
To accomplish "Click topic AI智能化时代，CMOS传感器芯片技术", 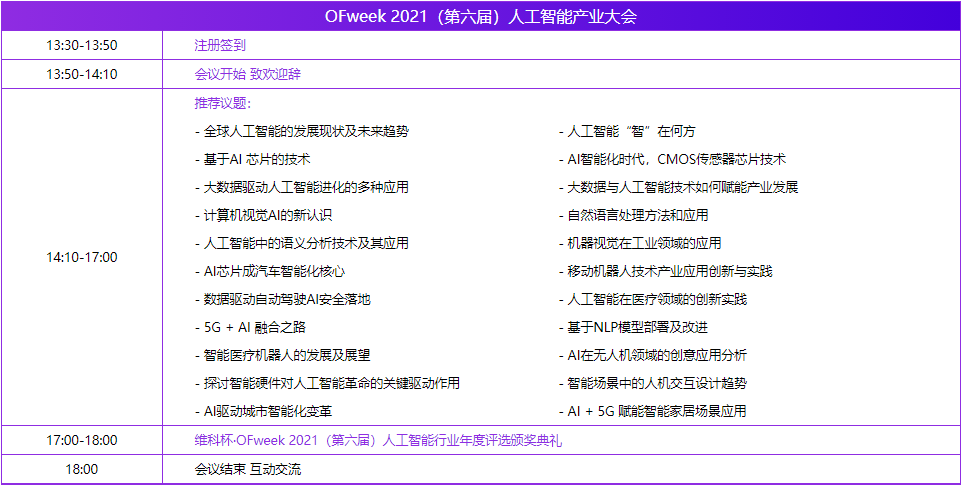I will 672,159.
